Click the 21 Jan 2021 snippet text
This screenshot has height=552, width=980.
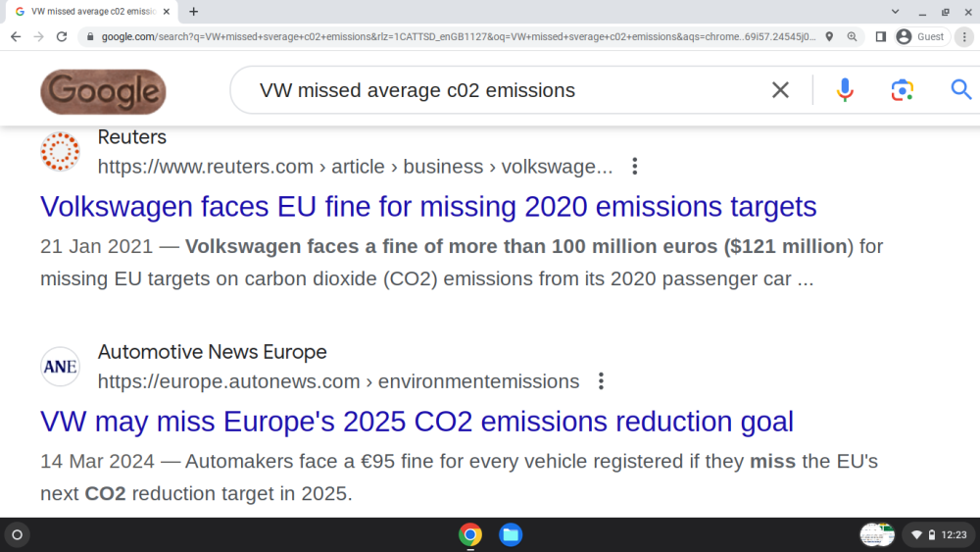pyautogui.click(x=462, y=262)
